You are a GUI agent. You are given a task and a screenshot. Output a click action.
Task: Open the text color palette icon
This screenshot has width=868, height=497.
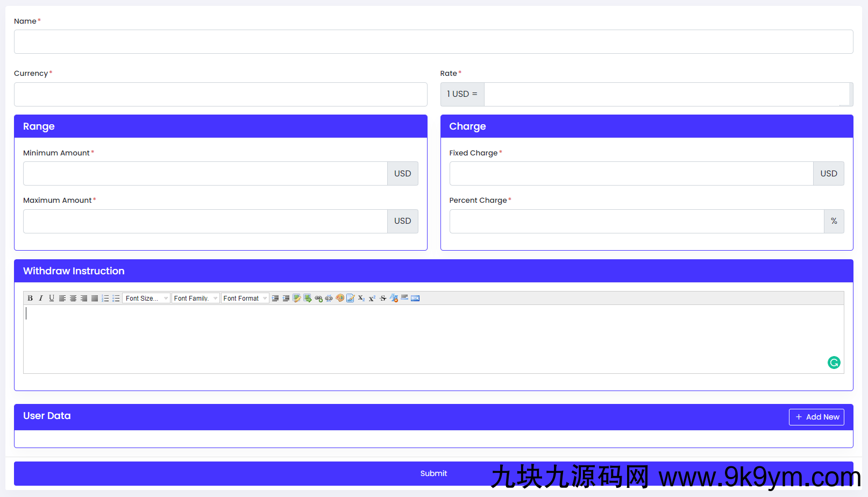340,299
